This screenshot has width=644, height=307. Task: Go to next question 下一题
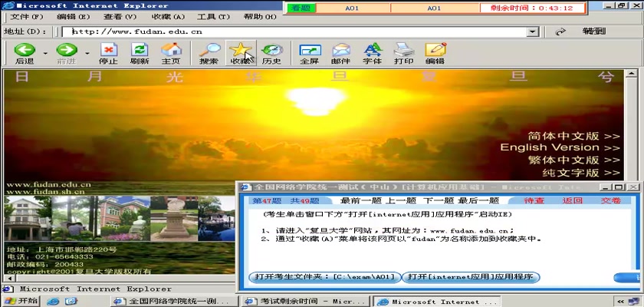point(439,200)
